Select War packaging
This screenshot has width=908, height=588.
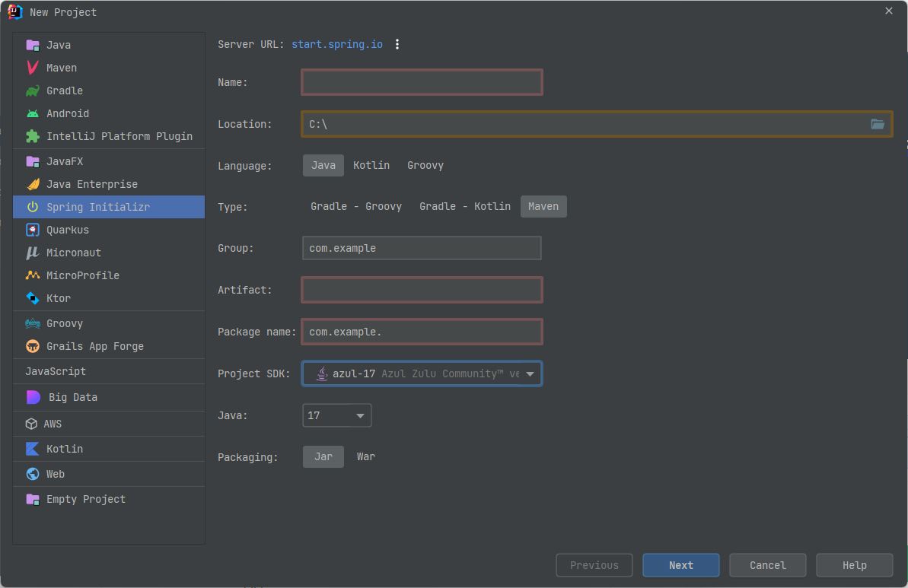[x=366, y=456]
